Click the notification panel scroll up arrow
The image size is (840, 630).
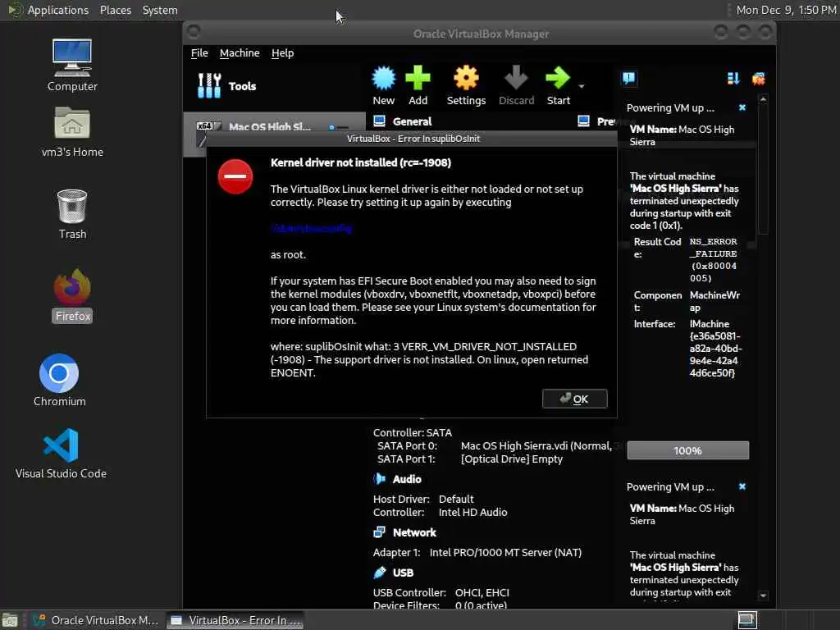(764, 99)
